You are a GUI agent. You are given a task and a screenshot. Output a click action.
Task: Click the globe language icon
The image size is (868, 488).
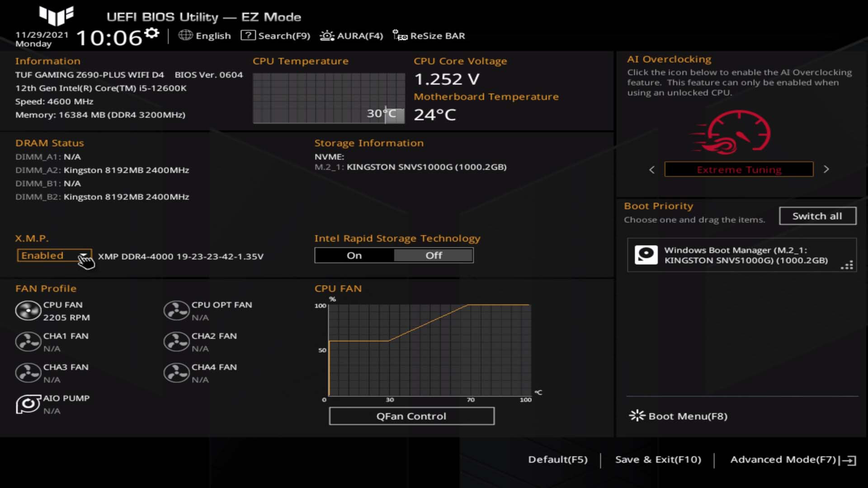(185, 35)
